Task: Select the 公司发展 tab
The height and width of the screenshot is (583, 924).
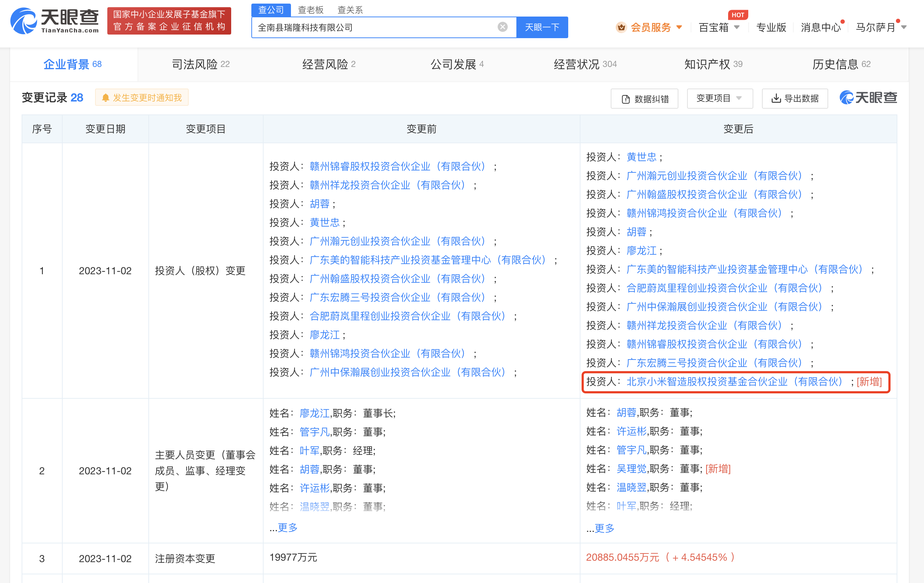Action: coord(457,64)
